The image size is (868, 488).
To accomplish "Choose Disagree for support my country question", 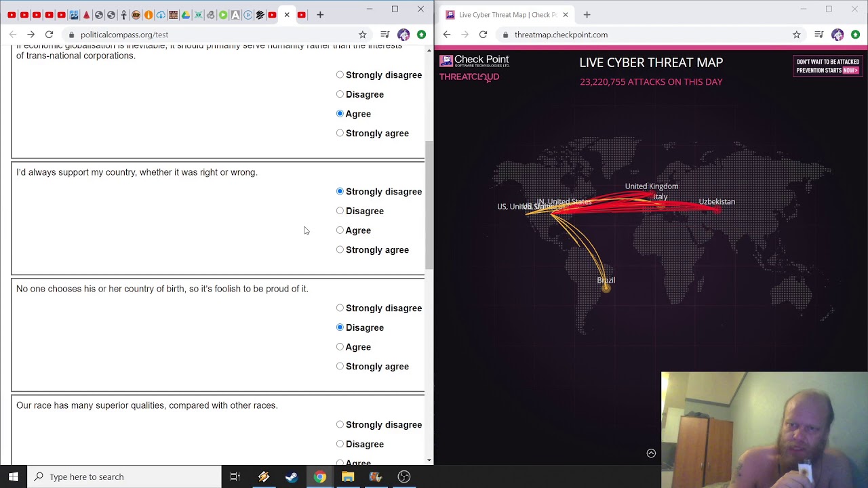I will (340, 211).
